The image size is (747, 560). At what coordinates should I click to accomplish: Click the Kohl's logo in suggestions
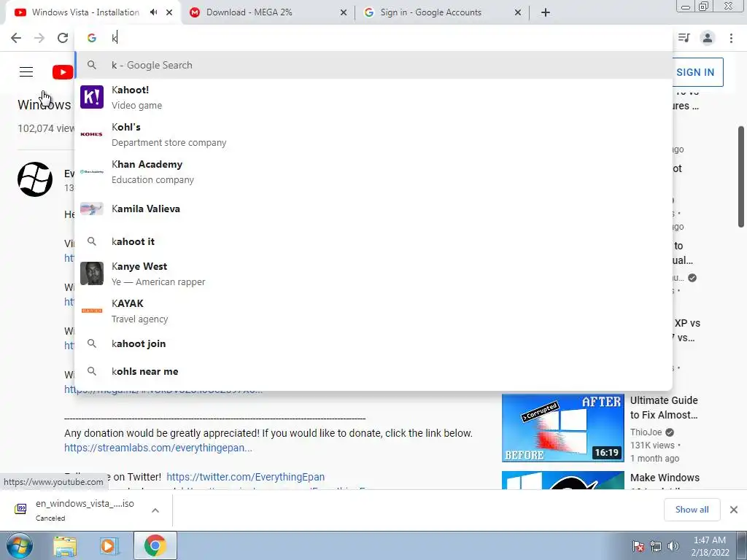[x=91, y=134]
